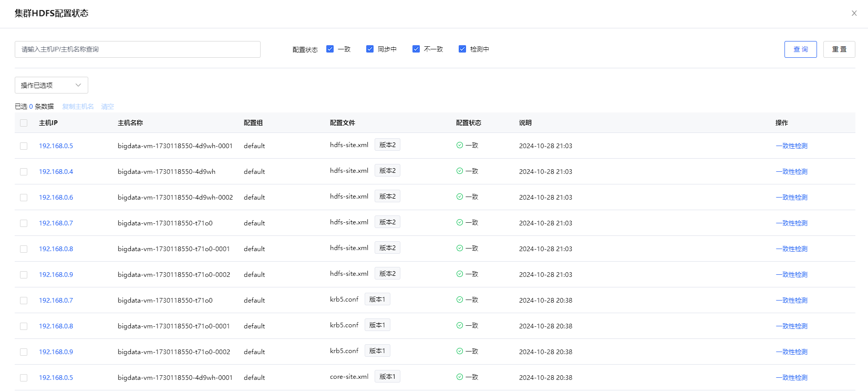Open host IP 192.168.0.5 in hdfs-site.xml row

[x=56, y=146]
